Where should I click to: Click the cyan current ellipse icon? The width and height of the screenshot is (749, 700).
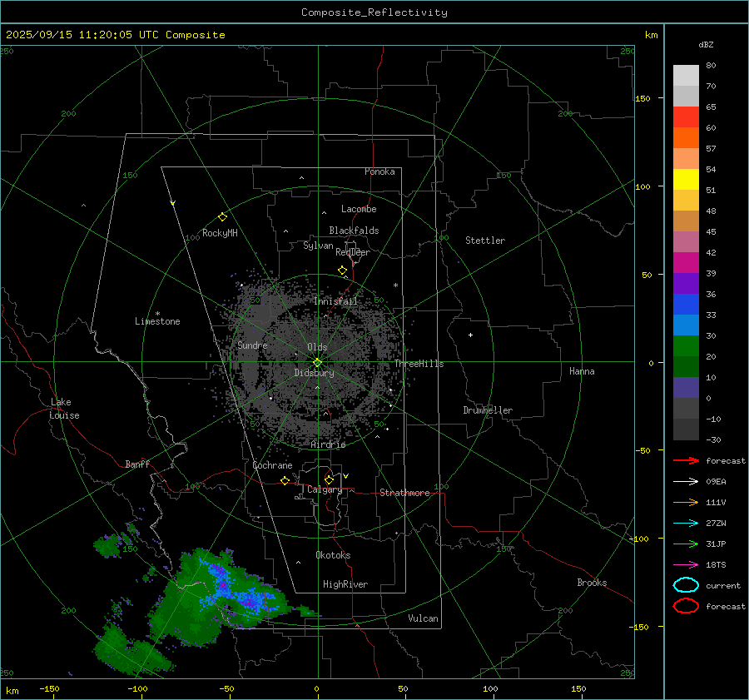[686, 585]
